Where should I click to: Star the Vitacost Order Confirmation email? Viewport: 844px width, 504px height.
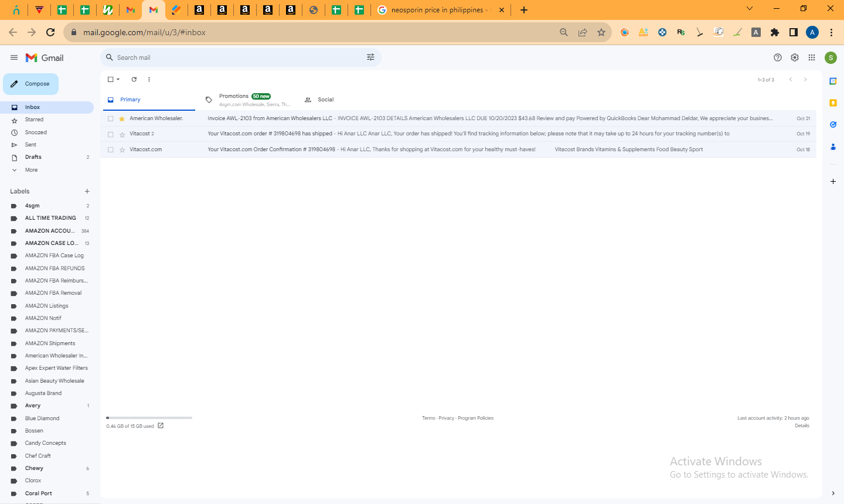click(x=122, y=149)
